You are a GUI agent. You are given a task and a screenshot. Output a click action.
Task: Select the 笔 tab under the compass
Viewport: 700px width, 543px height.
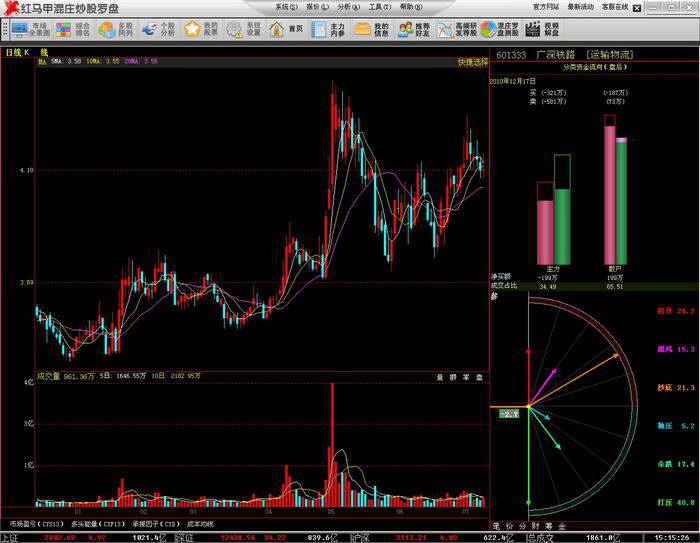(x=496, y=526)
